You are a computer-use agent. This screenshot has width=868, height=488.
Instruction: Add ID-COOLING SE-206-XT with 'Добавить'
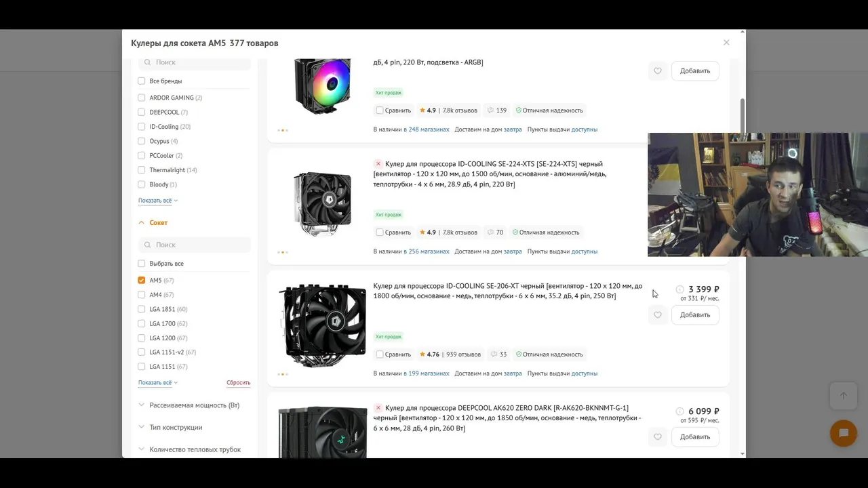[695, 314]
